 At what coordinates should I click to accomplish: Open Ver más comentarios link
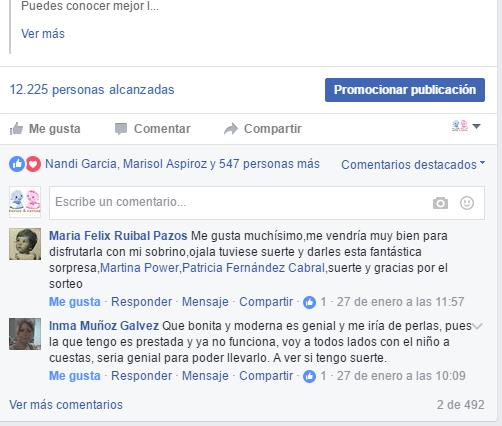click(x=66, y=405)
